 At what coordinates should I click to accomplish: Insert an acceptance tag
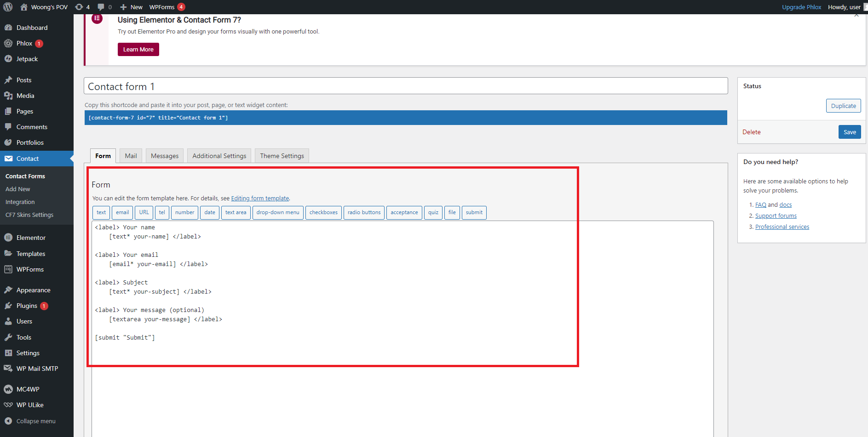[x=404, y=212]
